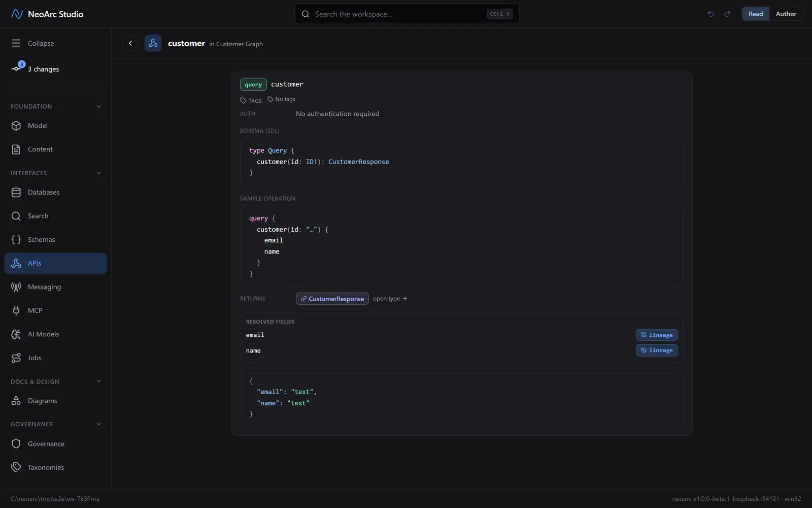Open the Messaging menu item
Viewport: 812px width, 508px height.
pyautogui.click(x=56, y=287)
